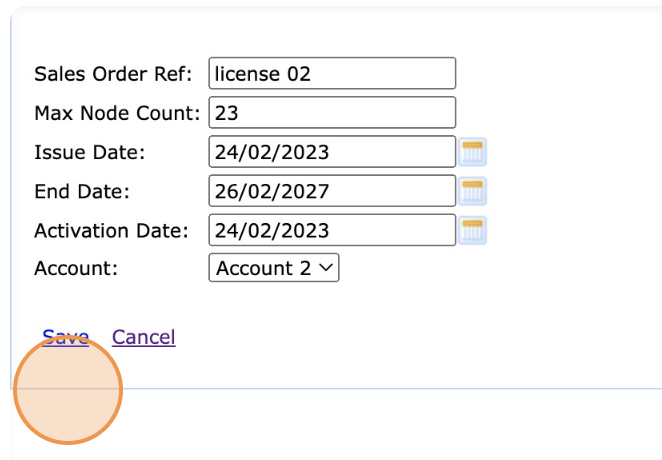Expand the Account dropdown

[x=274, y=268]
